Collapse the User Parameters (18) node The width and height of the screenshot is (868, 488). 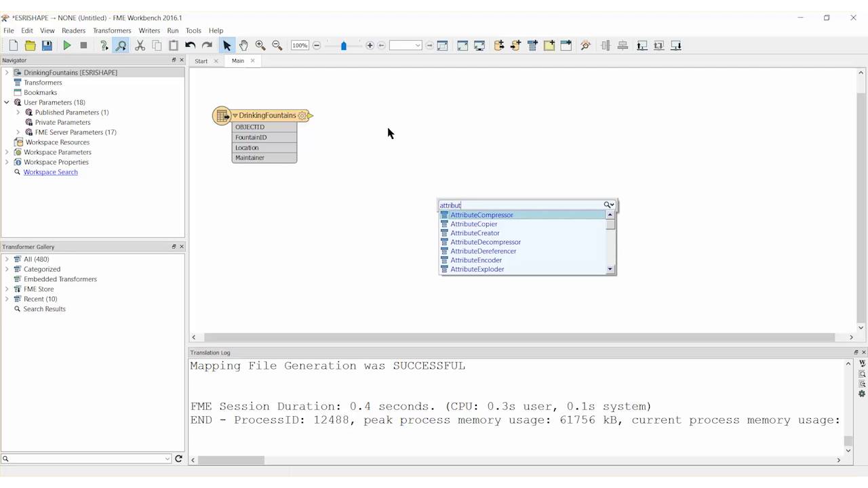click(x=7, y=102)
